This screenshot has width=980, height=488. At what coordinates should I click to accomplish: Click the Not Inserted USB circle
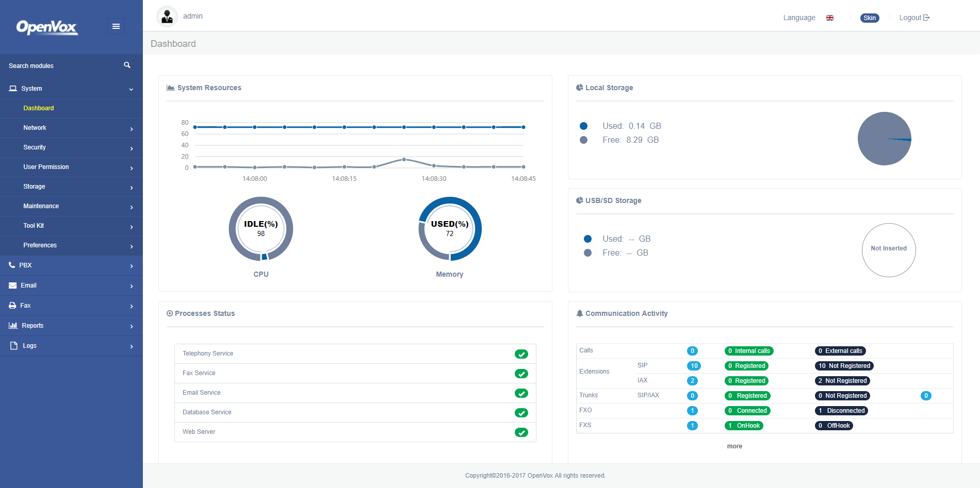889,250
